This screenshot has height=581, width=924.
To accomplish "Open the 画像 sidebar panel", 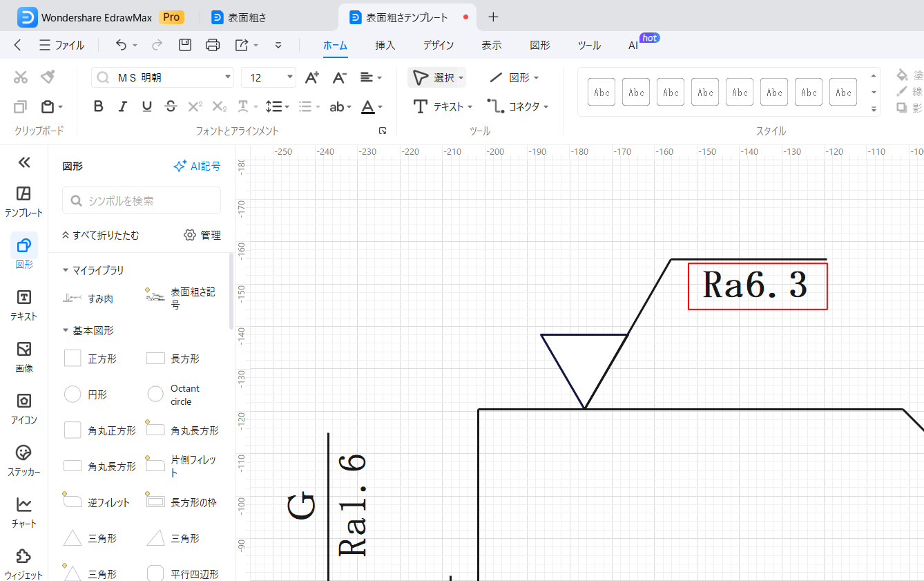I will pyautogui.click(x=24, y=356).
